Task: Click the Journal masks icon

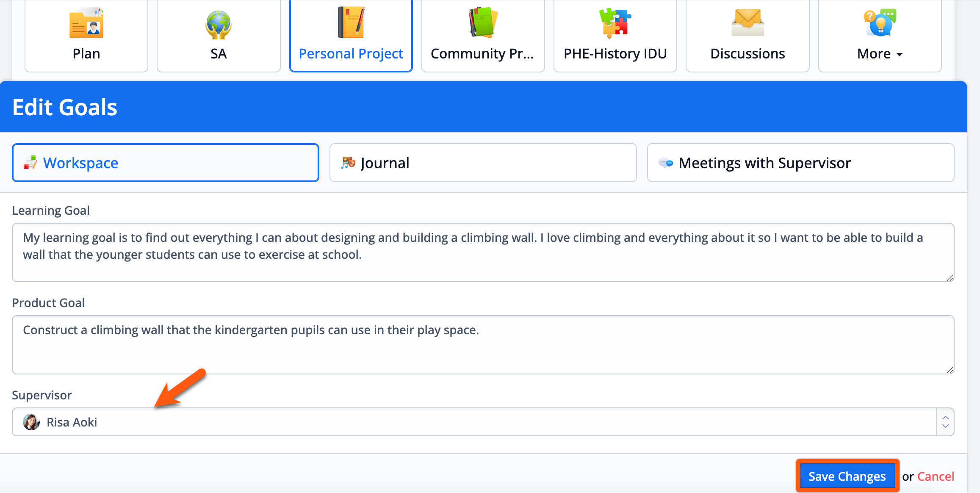Action: 348,163
